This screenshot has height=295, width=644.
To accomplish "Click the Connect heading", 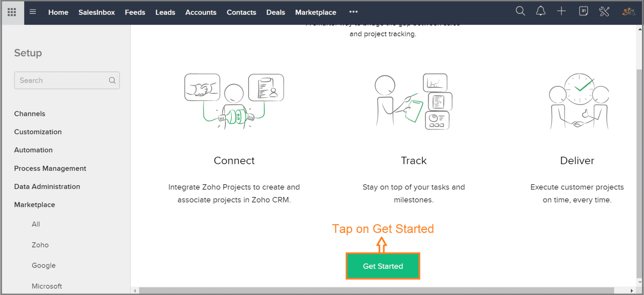I will click(234, 161).
